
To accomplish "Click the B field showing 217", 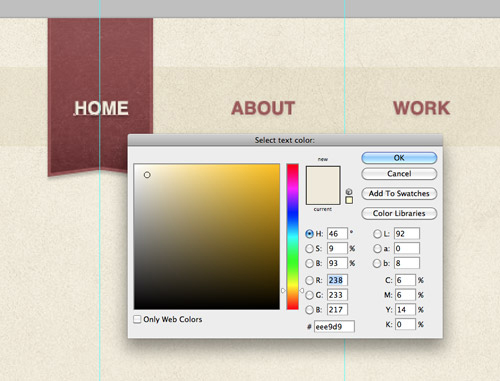I will point(337,310).
